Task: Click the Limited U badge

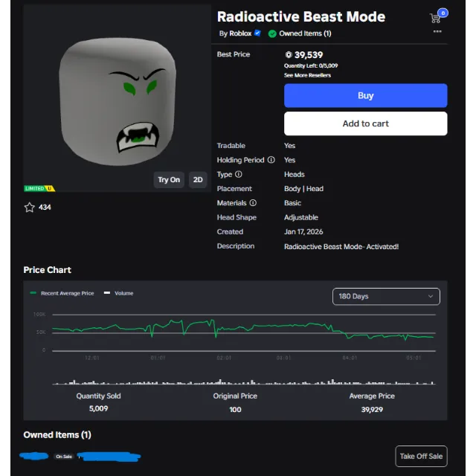Action: point(39,188)
